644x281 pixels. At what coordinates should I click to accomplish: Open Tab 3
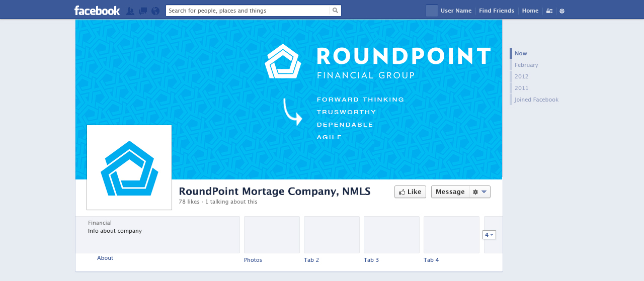(x=371, y=260)
